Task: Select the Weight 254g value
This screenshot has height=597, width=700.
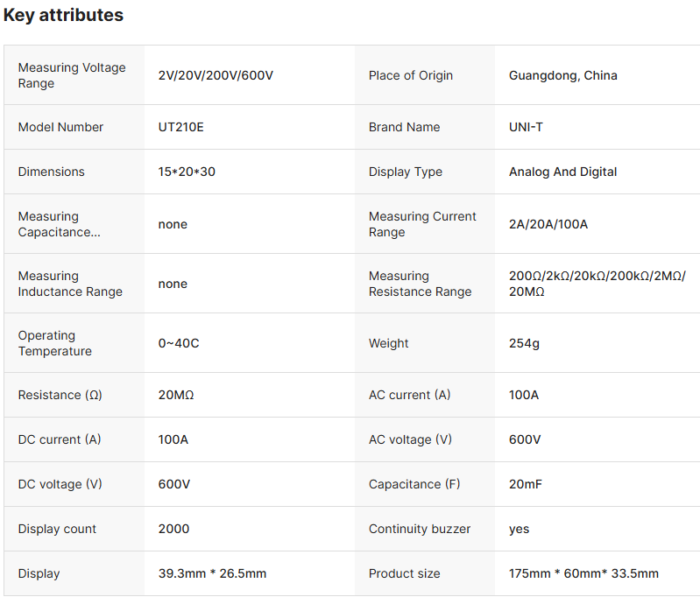Action: pyautogui.click(x=524, y=343)
